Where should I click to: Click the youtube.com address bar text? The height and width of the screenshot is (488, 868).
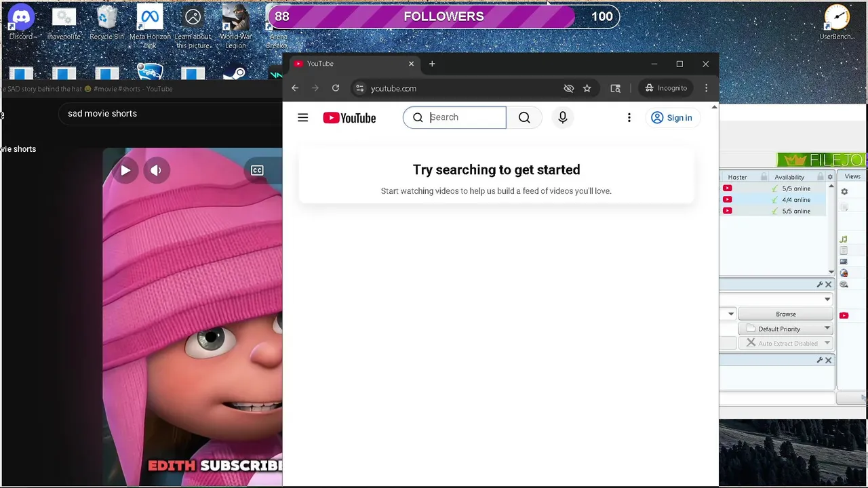tap(393, 88)
